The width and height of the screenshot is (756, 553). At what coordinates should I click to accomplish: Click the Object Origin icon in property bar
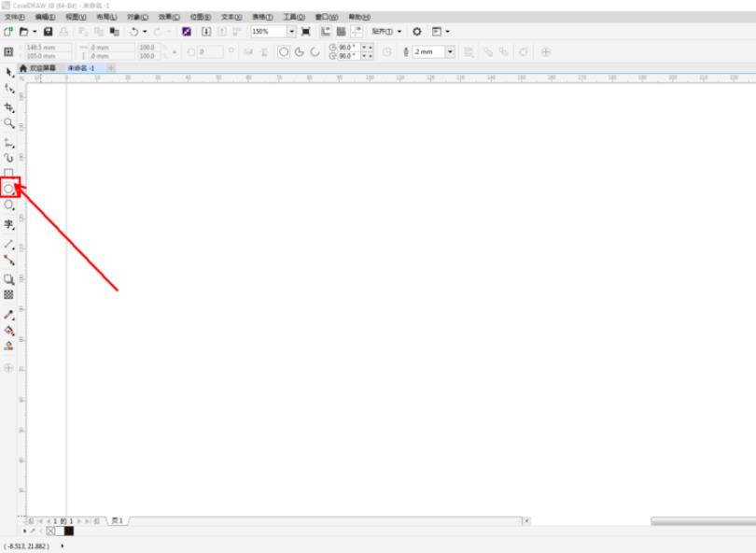pyautogui.click(x=8, y=51)
